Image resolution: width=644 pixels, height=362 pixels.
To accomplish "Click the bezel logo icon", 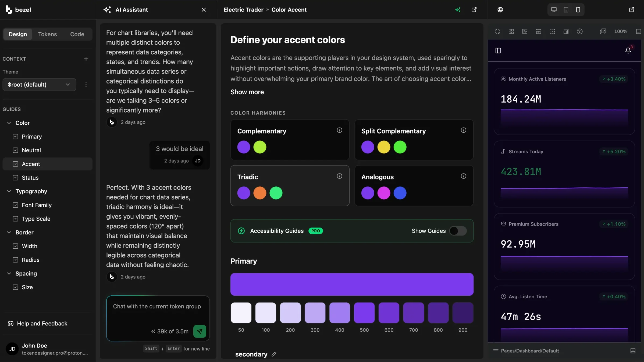I will coord(9,10).
